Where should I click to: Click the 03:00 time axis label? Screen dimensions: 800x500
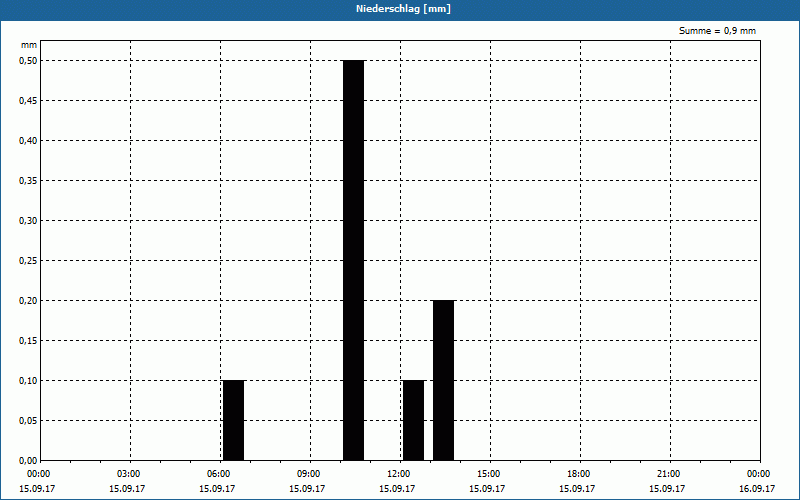click(129, 474)
